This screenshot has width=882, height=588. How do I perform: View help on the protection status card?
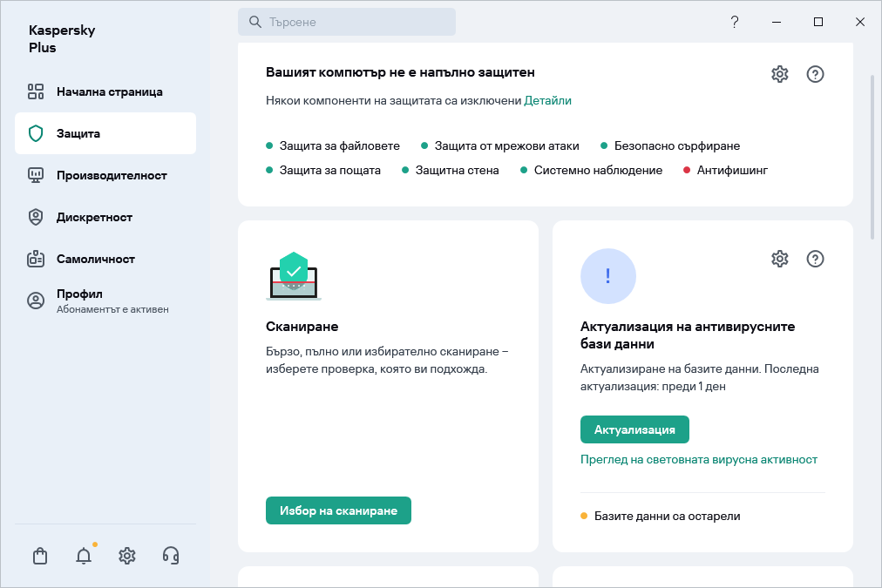(815, 74)
